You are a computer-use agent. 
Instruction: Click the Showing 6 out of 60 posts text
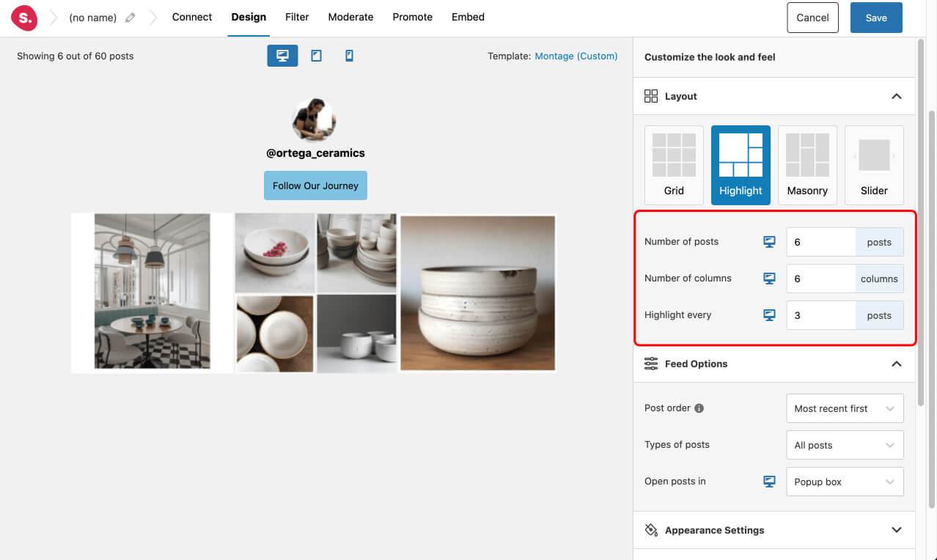[x=76, y=56]
